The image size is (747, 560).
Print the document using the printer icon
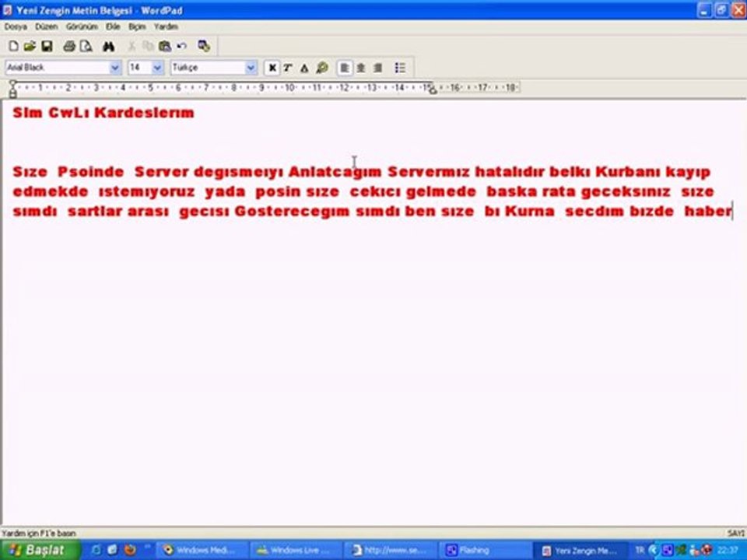(x=69, y=46)
